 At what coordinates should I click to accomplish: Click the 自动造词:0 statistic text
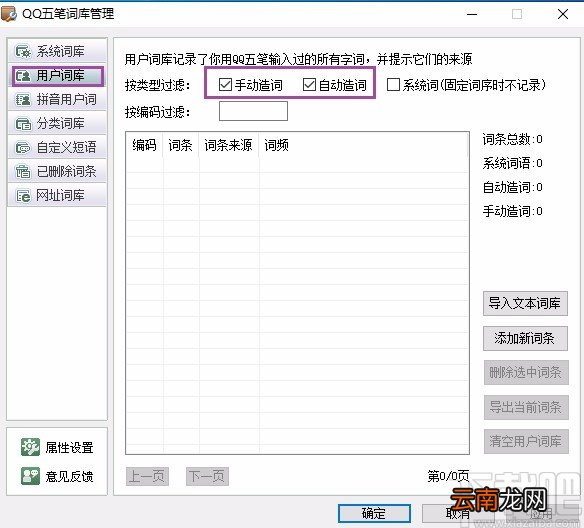[x=512, y=187]
